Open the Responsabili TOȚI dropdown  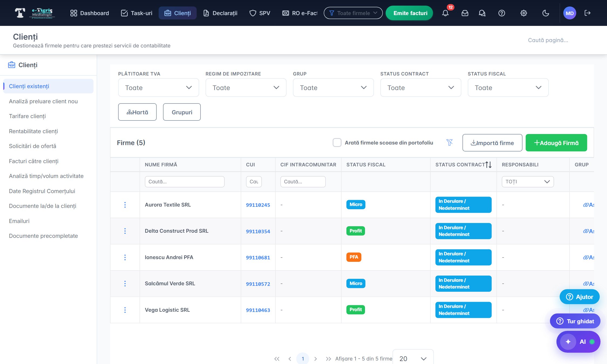click(x=528, y=181)
